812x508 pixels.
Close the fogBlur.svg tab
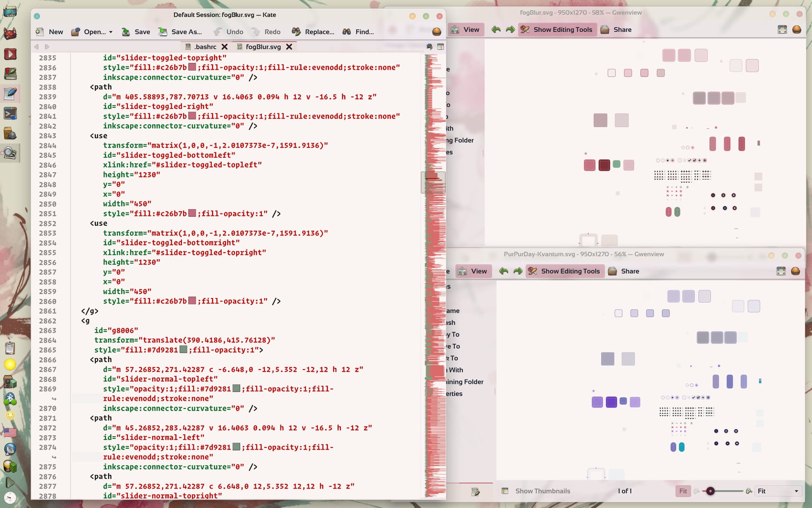tap(289, 47)
